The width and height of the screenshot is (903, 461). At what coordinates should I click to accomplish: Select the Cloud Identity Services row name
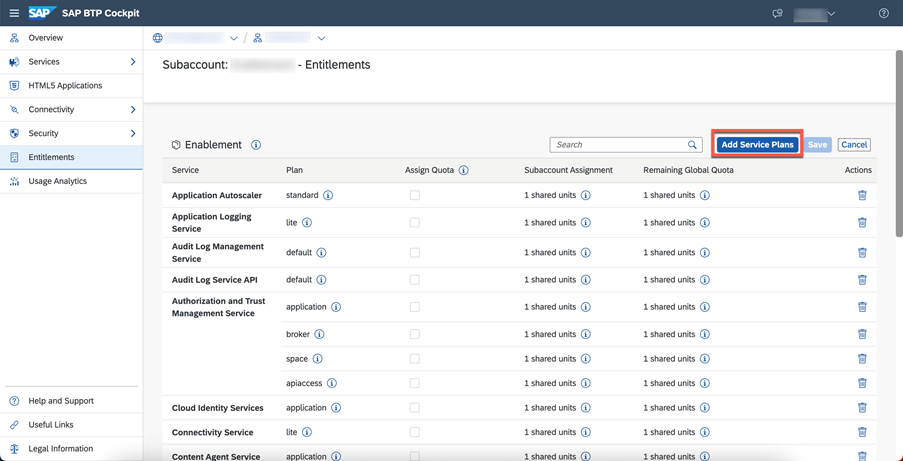pos(218,407)
